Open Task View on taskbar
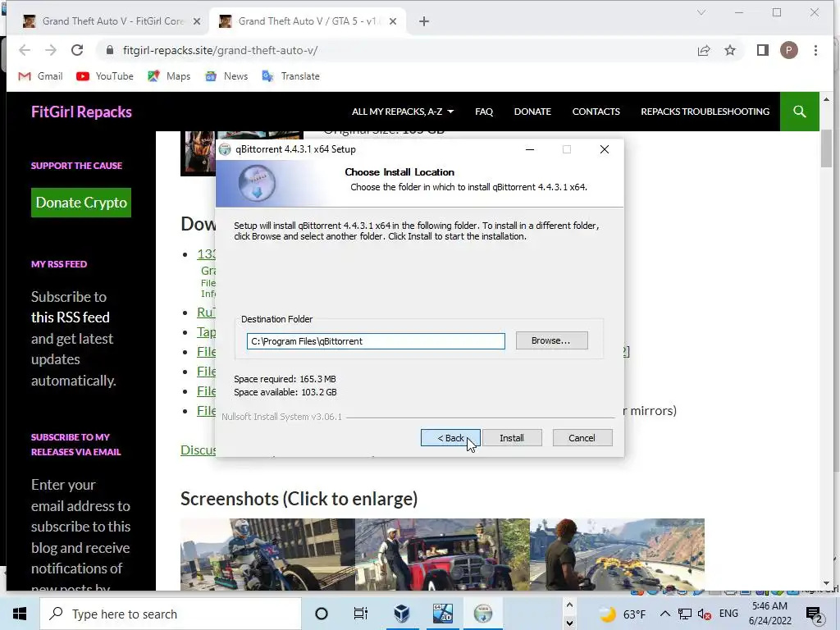Screen dimensions: 840x630 [361, 614]
